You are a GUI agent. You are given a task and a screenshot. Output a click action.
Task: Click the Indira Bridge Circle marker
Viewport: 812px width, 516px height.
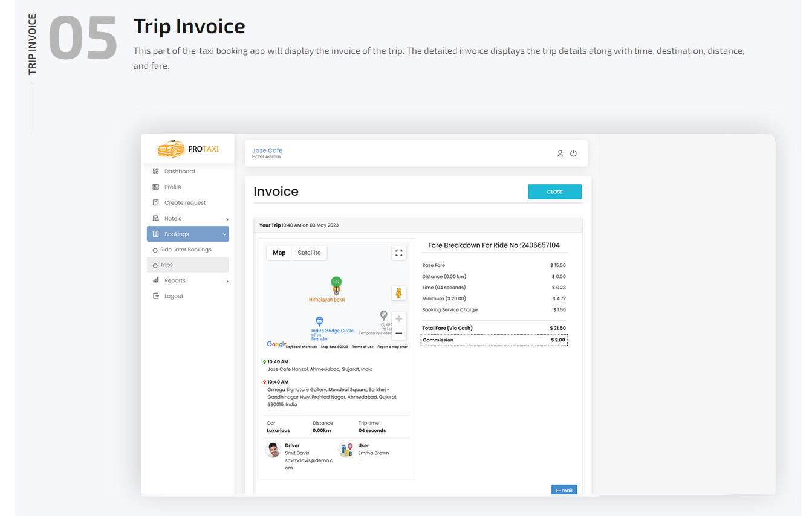pyautogui.click(x=319, y=321)
